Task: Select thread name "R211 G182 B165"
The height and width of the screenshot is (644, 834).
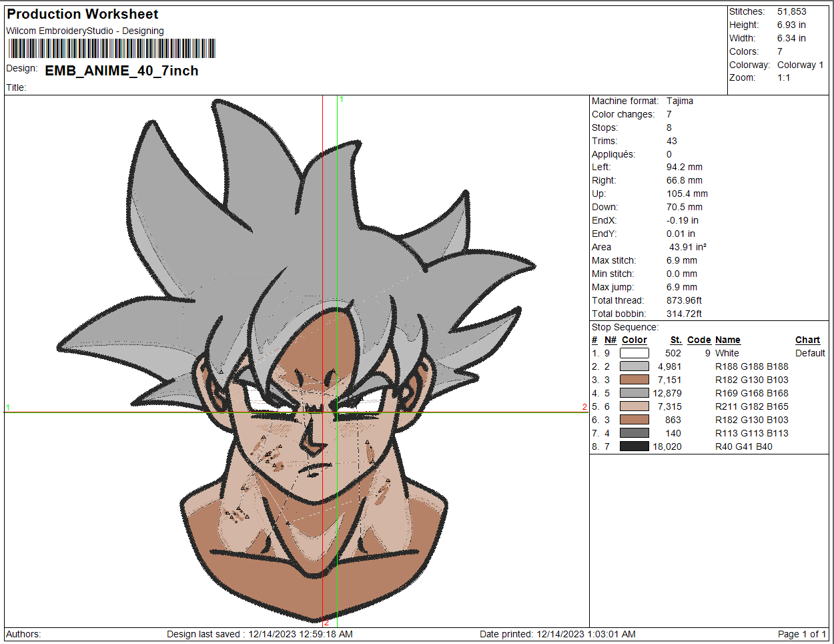Action: tap(752, 406)
